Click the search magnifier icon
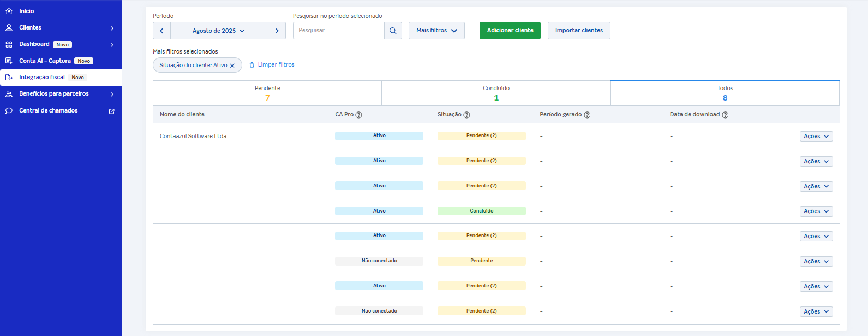 393,31
